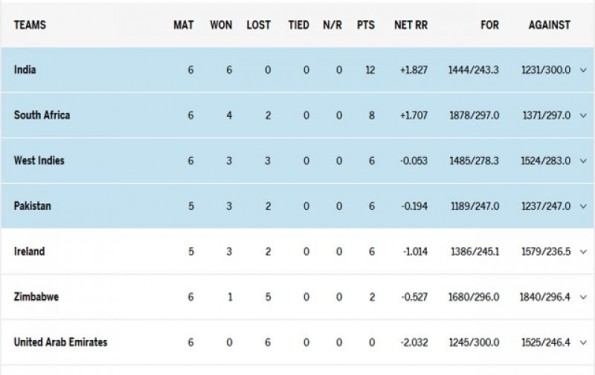Expand the United Arab Emirates row chevron
Screen dimensions: 595x375
(x=583, y=342)
